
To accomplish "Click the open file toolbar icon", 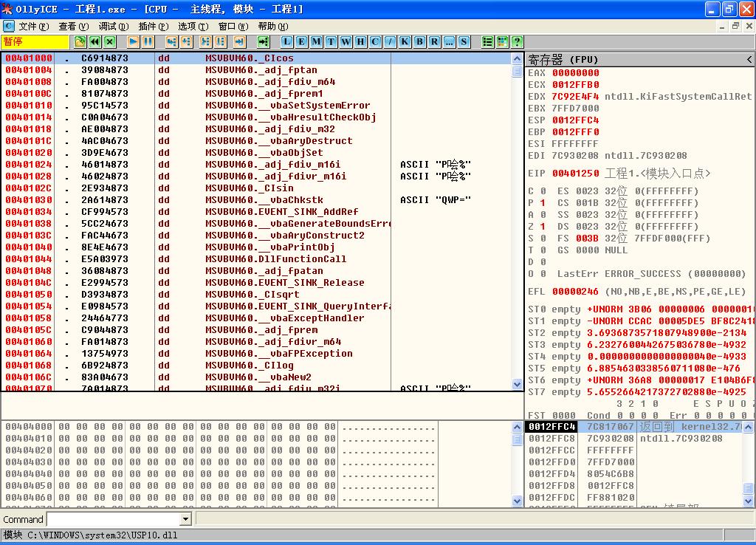I will [x=80, y=42].
